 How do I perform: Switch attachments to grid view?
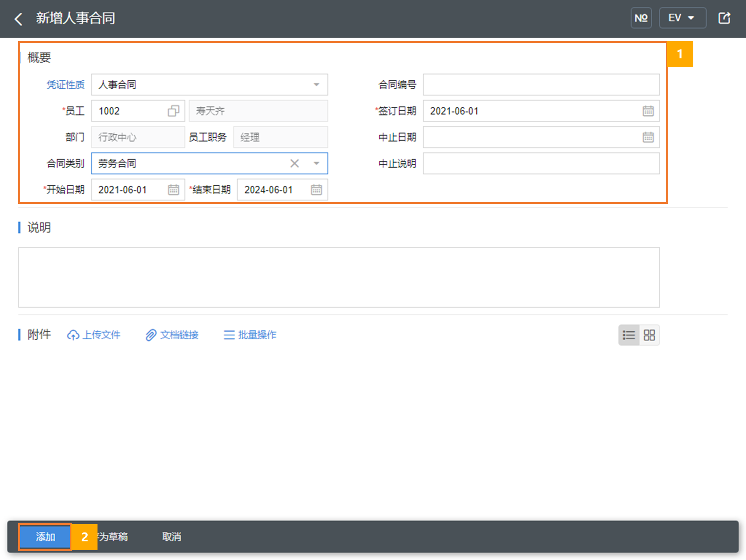click(649, 335)
